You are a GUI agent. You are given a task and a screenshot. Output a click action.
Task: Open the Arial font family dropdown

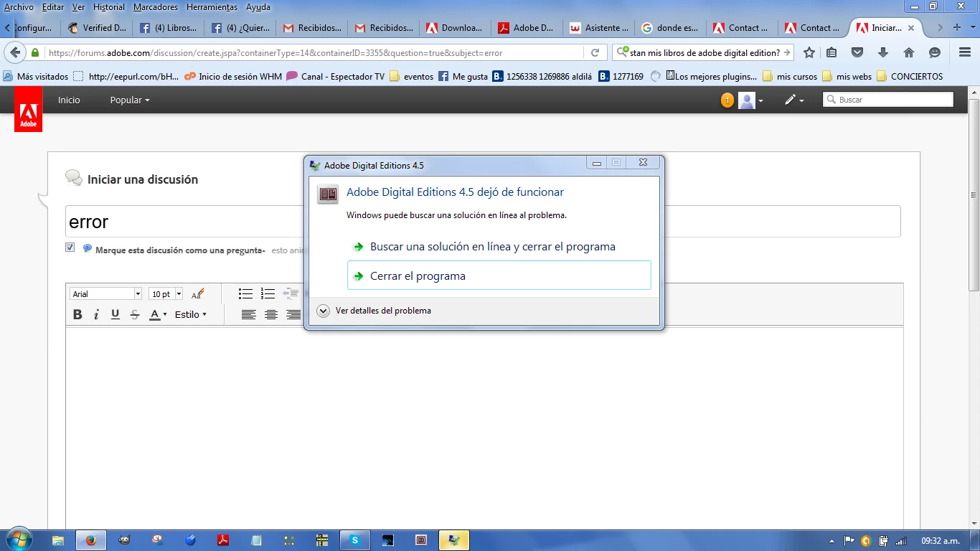[x=106, y=294]
